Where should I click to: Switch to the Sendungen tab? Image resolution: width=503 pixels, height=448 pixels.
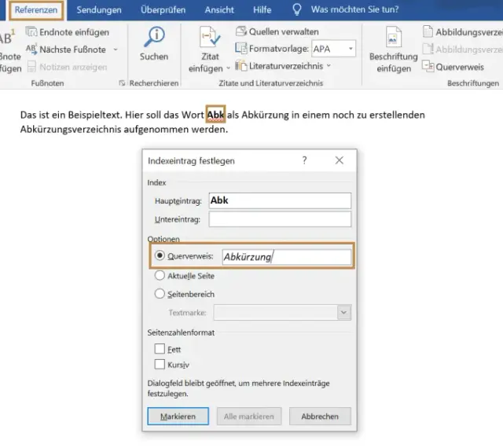coord(99,10)
